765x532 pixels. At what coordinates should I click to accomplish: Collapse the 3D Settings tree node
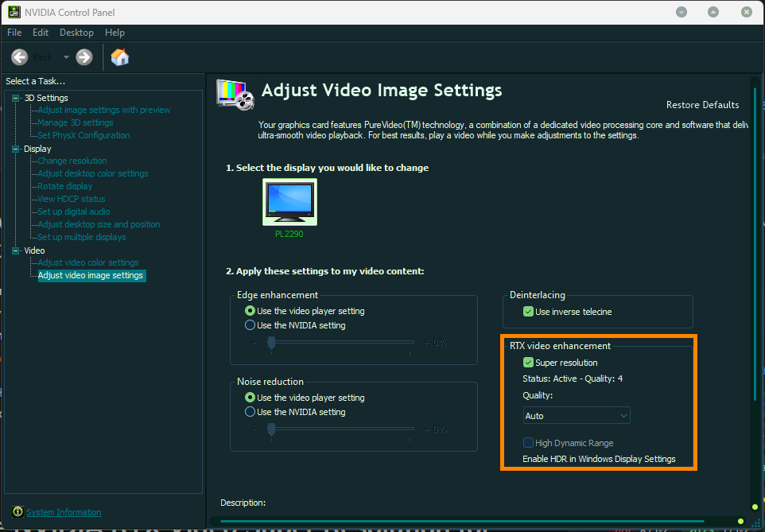pos(15,98)
